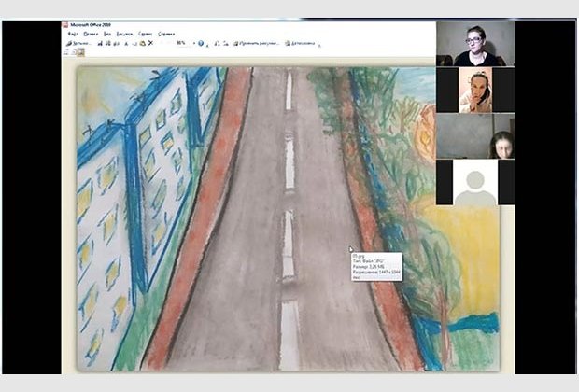579x392 pixels.
Task: Click the Ярлыки shortcuts toolbar button
Action: click(80, 43)
